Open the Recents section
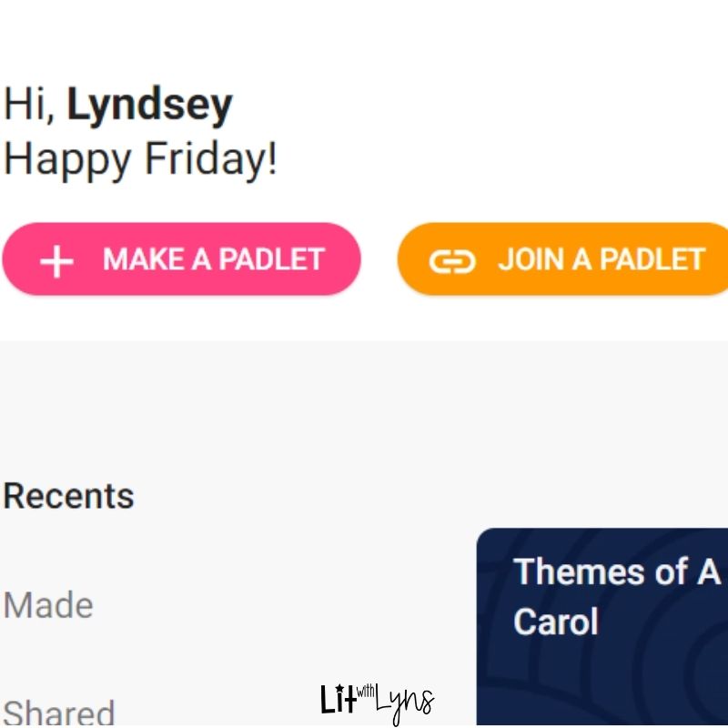Image resolution: width=728 pixels, height=728 pixels. (69, 496)
